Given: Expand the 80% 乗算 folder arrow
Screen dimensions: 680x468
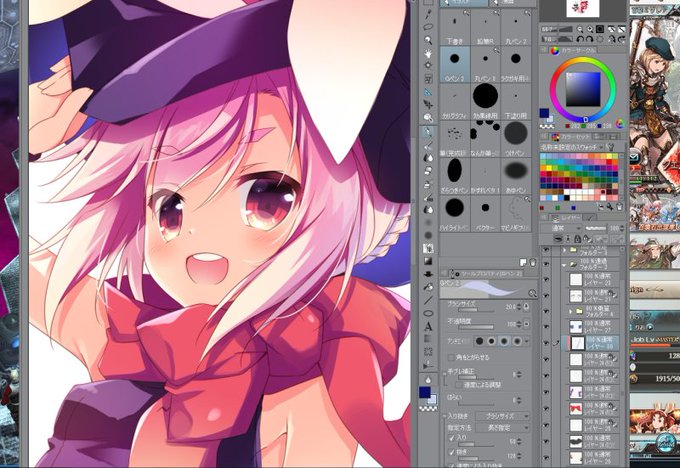Looking at the screenshot, I should [571, 311].
